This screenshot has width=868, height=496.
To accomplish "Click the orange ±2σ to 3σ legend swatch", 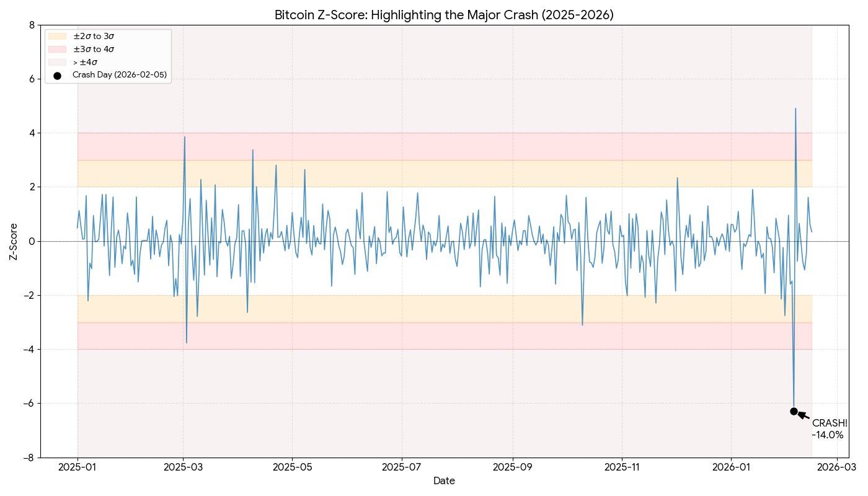I will [57, 37].
